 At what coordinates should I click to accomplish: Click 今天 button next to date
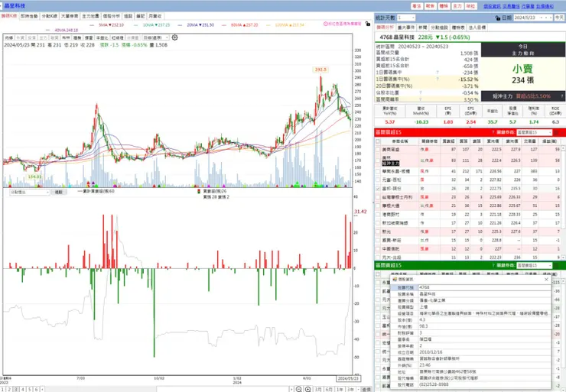559,18
